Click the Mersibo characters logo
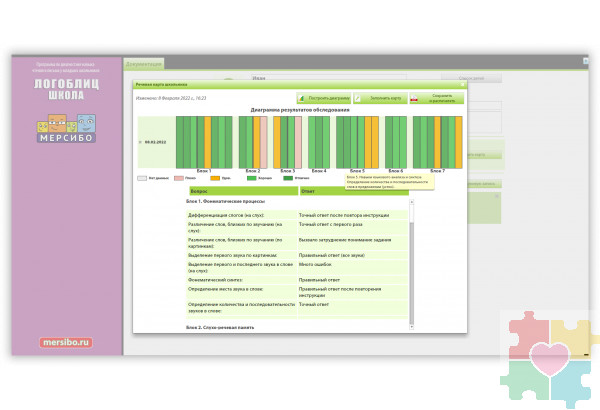This screenshot has width=600, height=410. (67, 125)
